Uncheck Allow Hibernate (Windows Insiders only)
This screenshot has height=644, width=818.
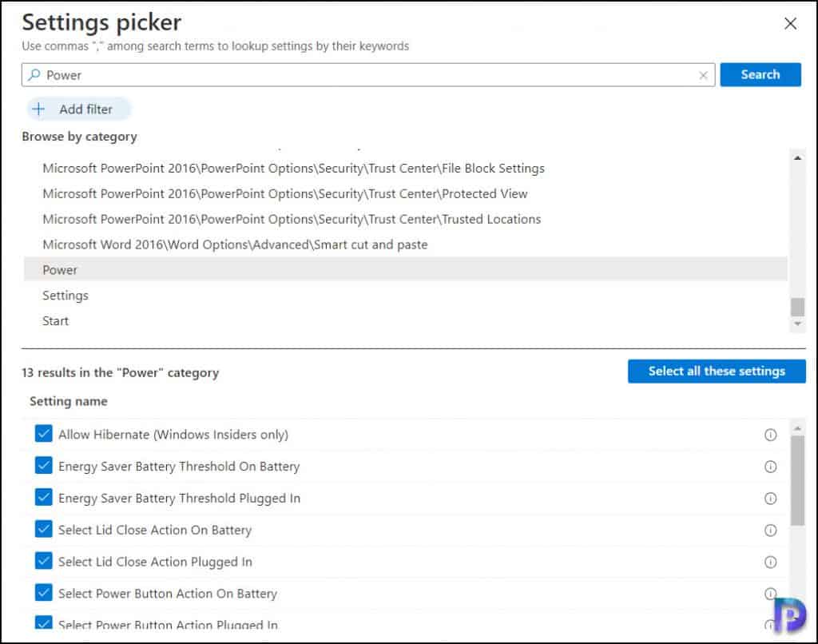[x=44, y=434]
